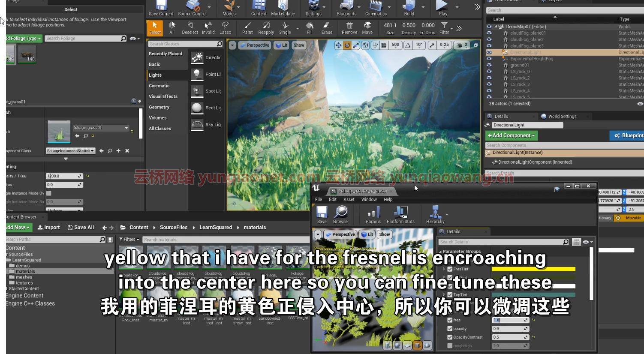644x354 pixels.
Task: Open File menu in material editor
Action: pos(319,200)
